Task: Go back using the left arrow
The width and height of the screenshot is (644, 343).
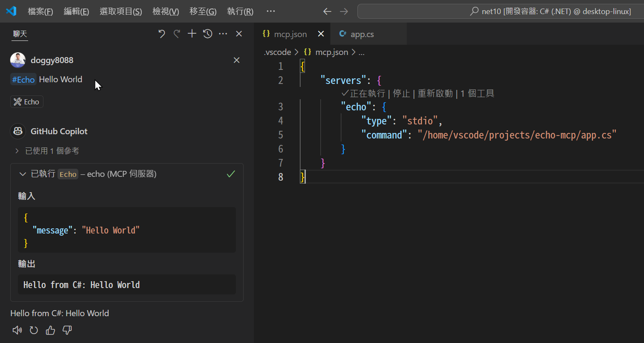Action: click(327, 12)
